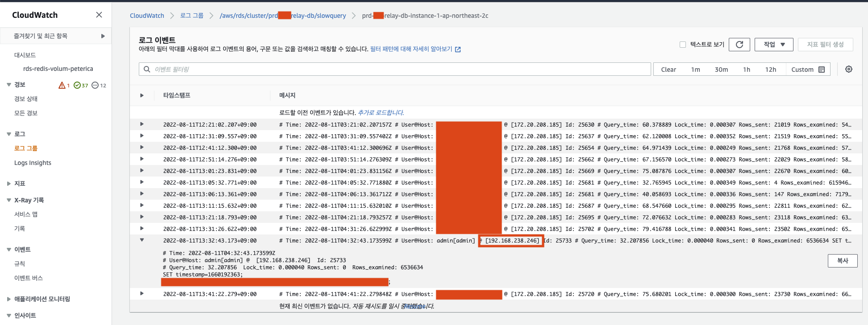Open the 작업 dropdown menu
The image size is (868, 325).
[x=774, y=45]
